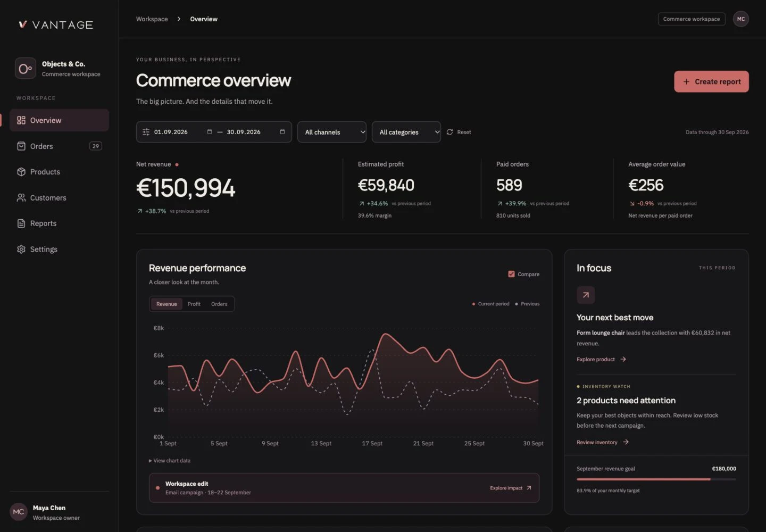Screen dimensions: 766x532
Task: Click the Commerce workspace button
Action: point(692,19)
